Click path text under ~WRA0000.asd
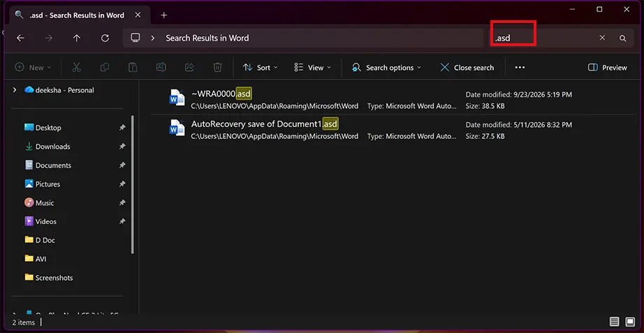The height and width of the screenshot is (333, 644). 275,106
